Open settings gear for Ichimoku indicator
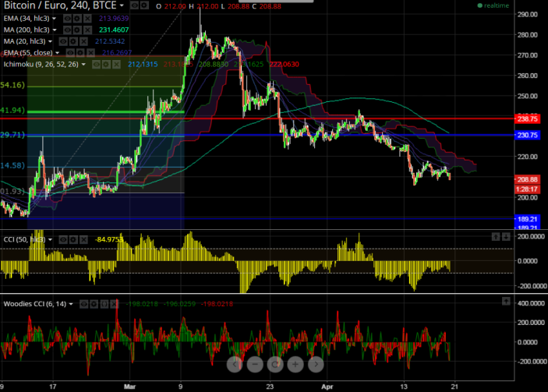Image resolution: width=548 pixels, height=392 pixels. pyautogui.click(x=106, y=64)
